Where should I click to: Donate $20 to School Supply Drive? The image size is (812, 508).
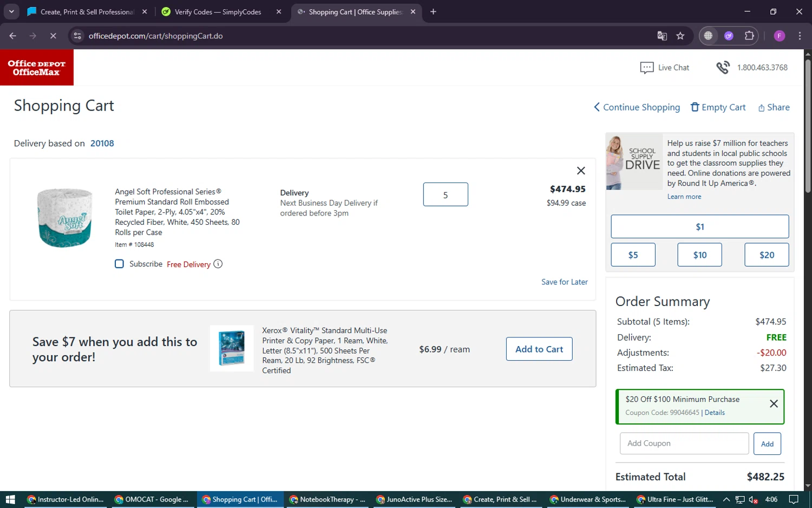[x=767, y=255]
